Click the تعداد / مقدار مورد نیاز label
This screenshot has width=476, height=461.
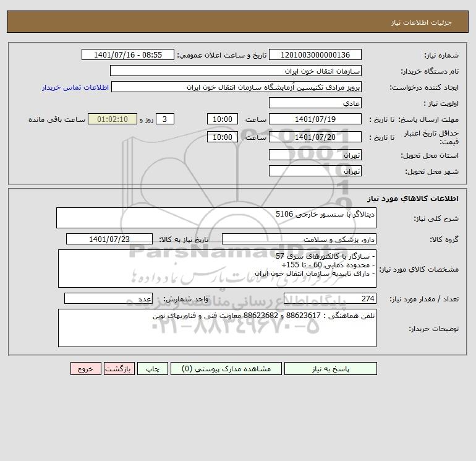tap(424, 299)
